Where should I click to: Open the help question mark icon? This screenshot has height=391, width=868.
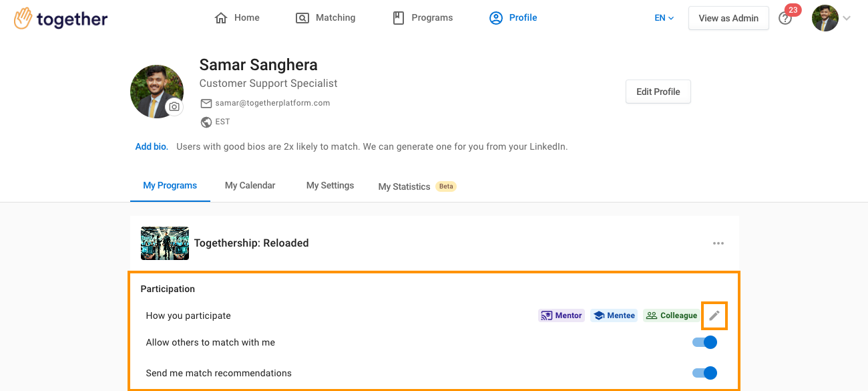(x=785, y=19)
